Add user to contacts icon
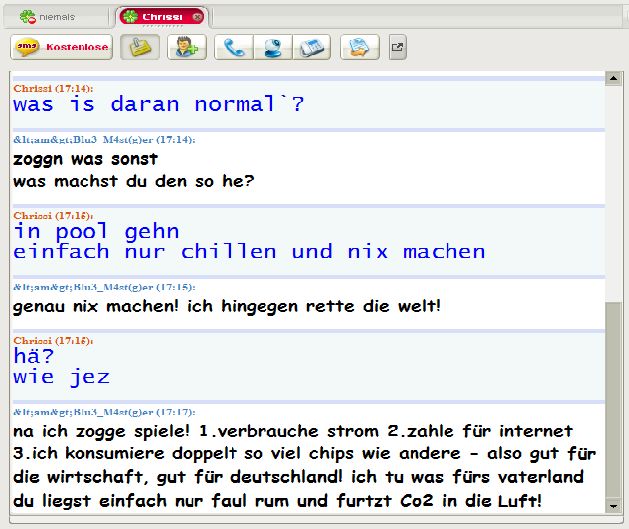The image size is (629, 529). click(186, 47)
